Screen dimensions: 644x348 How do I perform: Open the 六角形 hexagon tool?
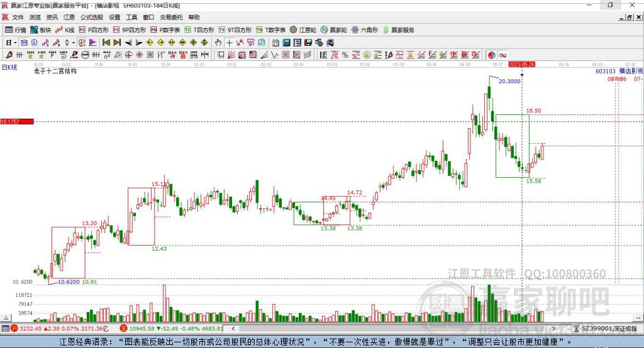tap(365, 30)
